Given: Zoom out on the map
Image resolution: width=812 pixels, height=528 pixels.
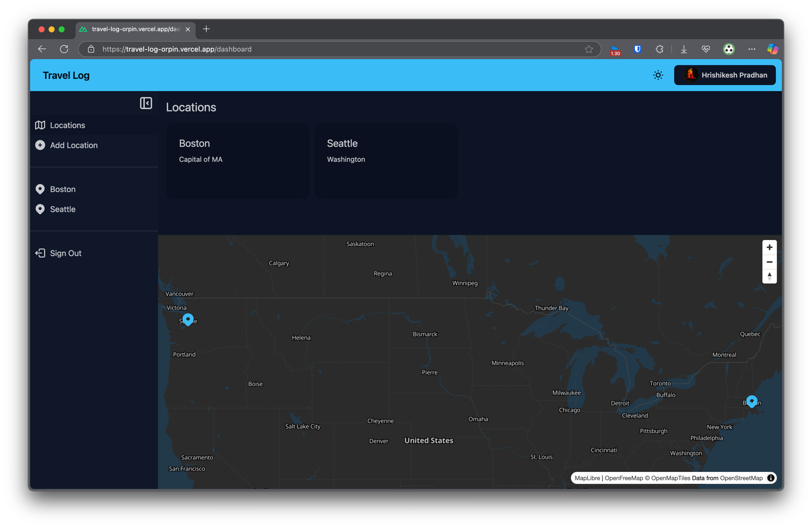Looking at the screenshot, I should click(769, 261).
